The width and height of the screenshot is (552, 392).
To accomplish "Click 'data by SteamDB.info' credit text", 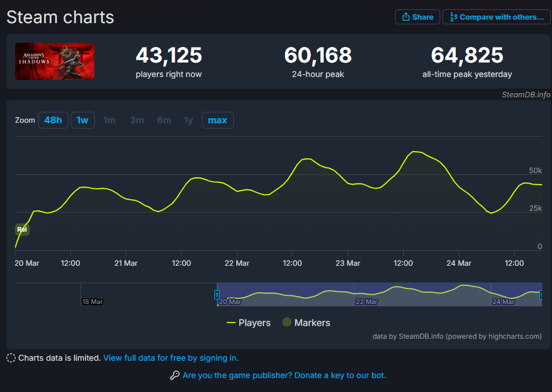I will point(457,336).
